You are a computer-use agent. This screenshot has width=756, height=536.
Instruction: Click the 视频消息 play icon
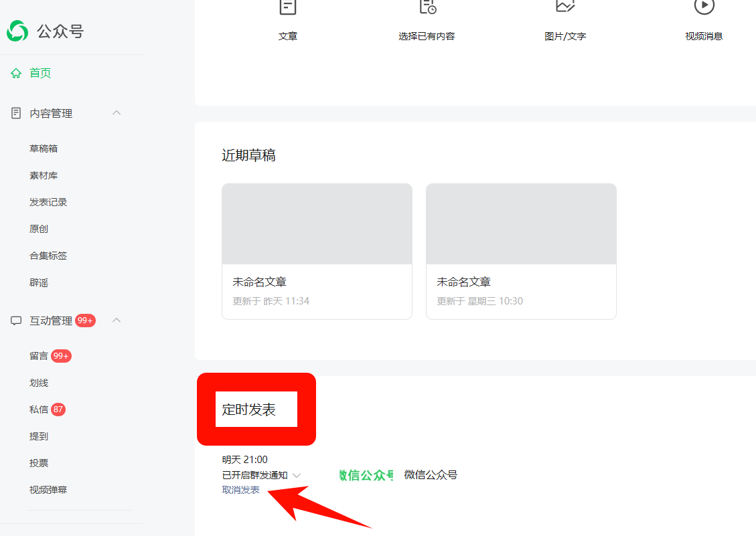pos(704,7)
